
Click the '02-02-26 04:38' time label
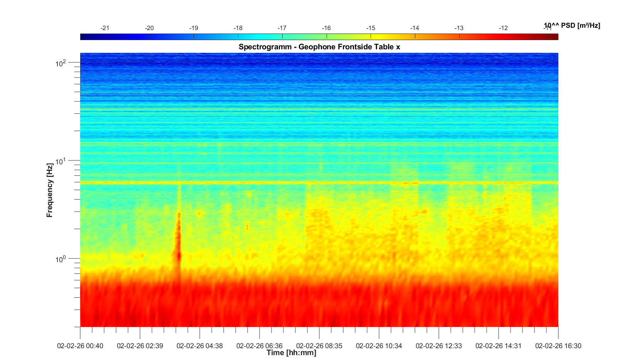point(200,346)
